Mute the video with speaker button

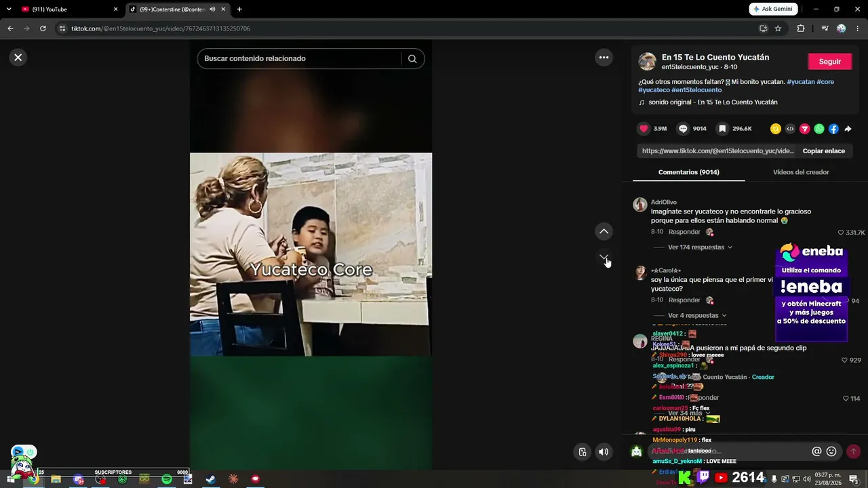click(604, 452)
